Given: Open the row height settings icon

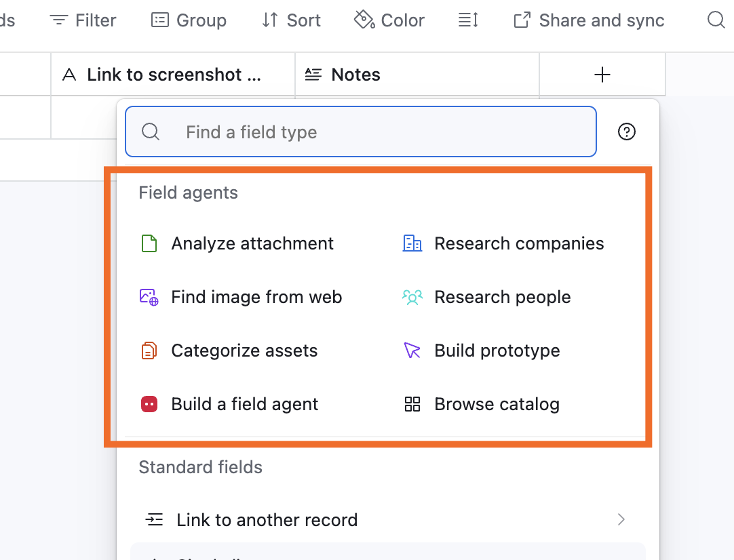Looking at the screenshot, I should [x=468, y=20].
